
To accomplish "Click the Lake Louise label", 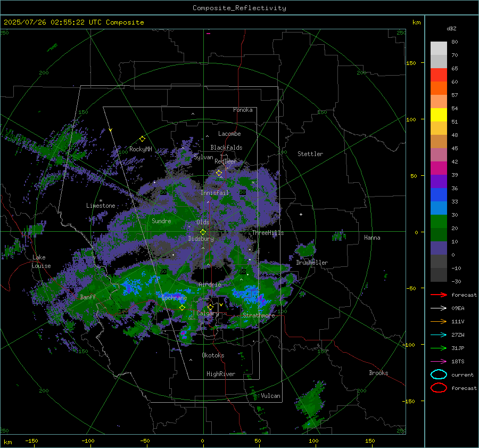I will tap(41, 262).
